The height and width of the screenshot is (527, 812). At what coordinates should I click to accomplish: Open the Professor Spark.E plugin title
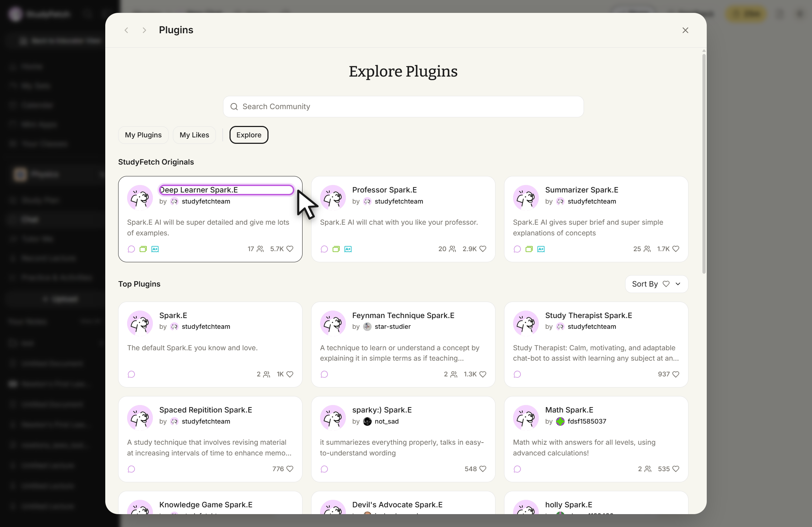point(385,190)
